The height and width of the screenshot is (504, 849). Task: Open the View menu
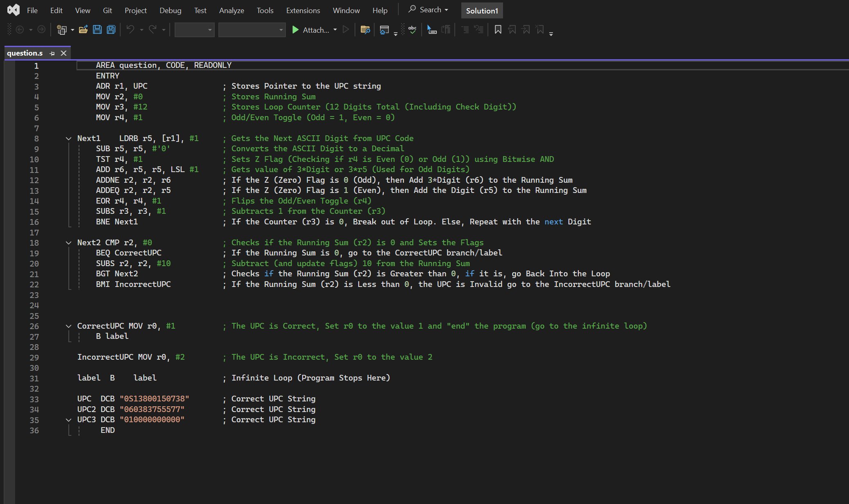click(83, 10)
